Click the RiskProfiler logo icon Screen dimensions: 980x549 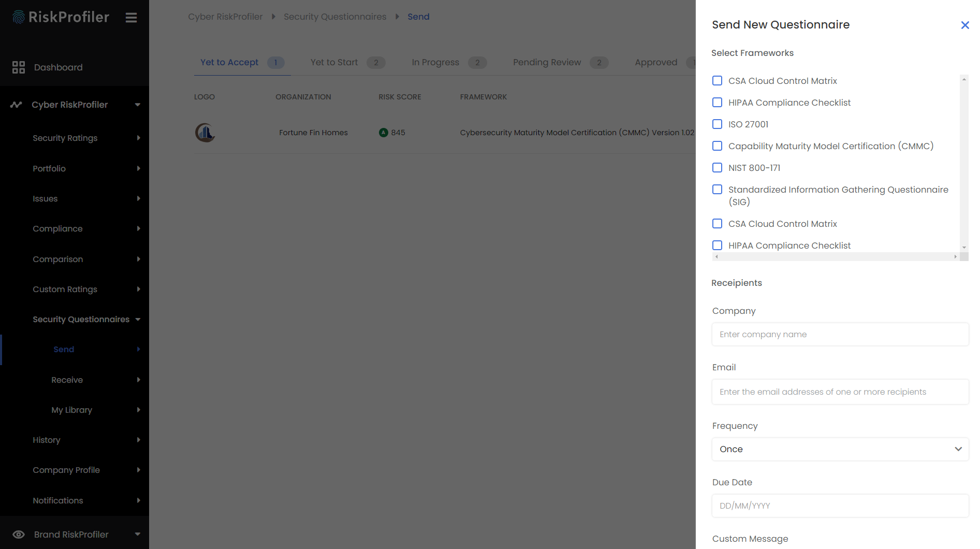click(x=19, y=17)
